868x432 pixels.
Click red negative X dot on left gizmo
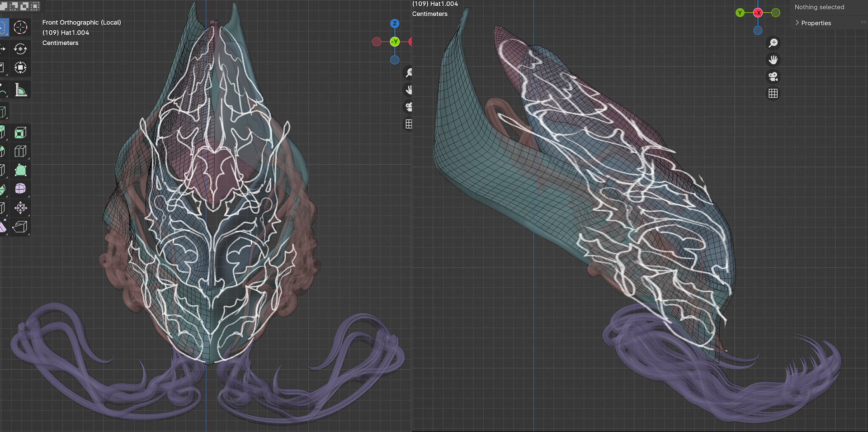click(x=376, y=42)
